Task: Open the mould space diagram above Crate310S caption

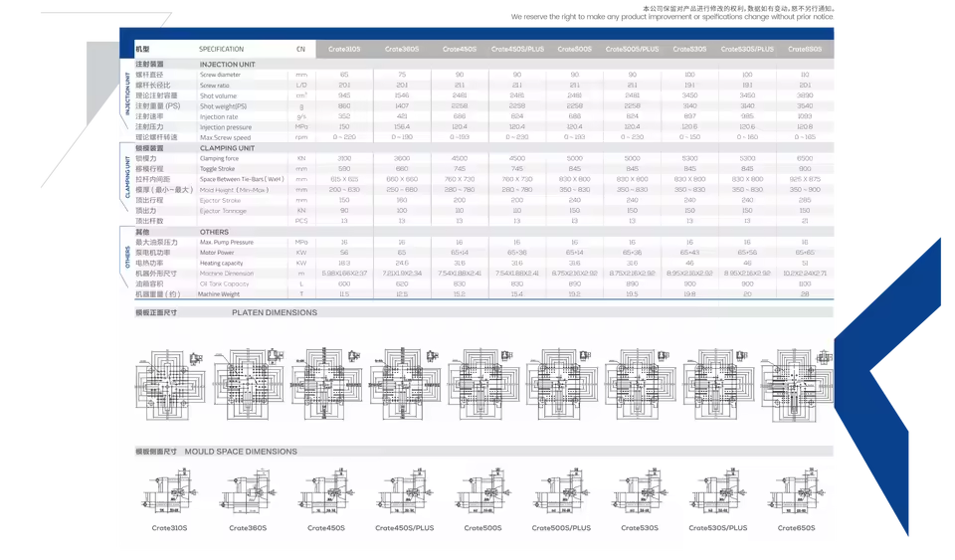Action: click(x=169, y=490)
